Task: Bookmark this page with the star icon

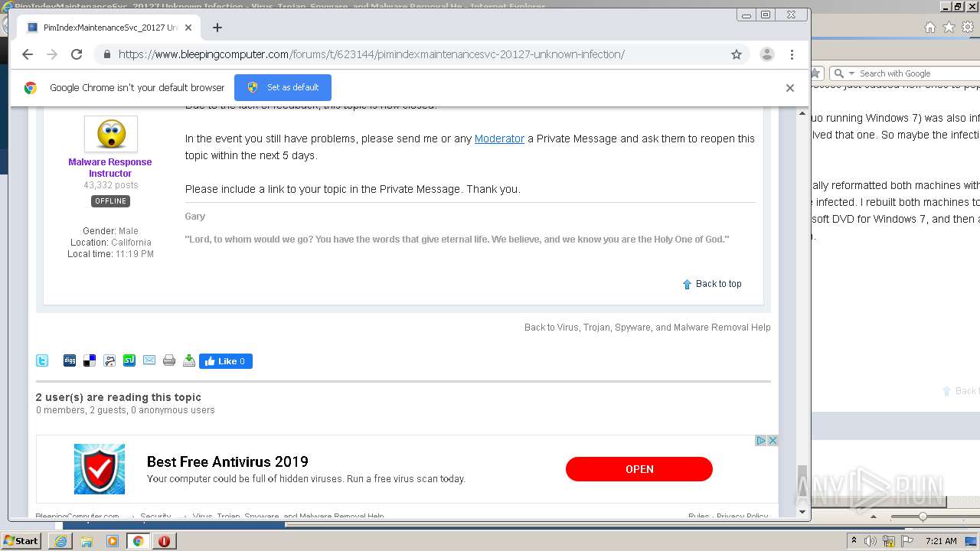Action: (737, 54)
